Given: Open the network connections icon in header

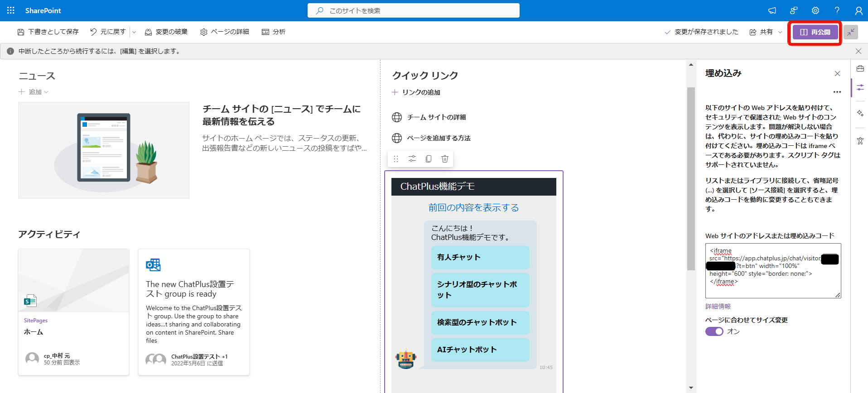Looking at the screenshot, I should point(794,10).
